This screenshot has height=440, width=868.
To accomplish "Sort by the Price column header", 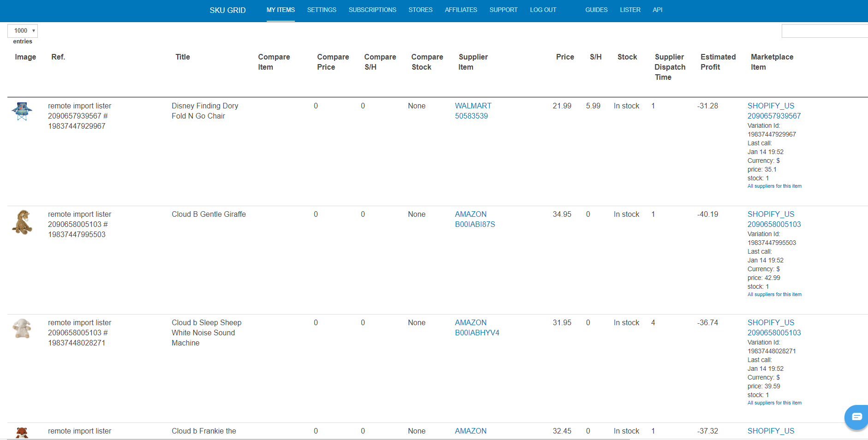I will pyautogui.click(x=565, y=57).
